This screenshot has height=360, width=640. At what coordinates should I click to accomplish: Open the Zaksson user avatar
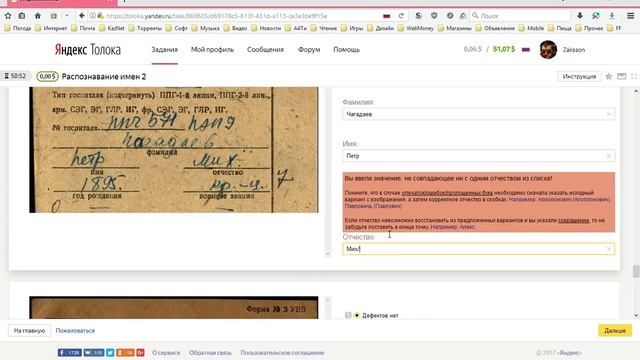point(548,49)
